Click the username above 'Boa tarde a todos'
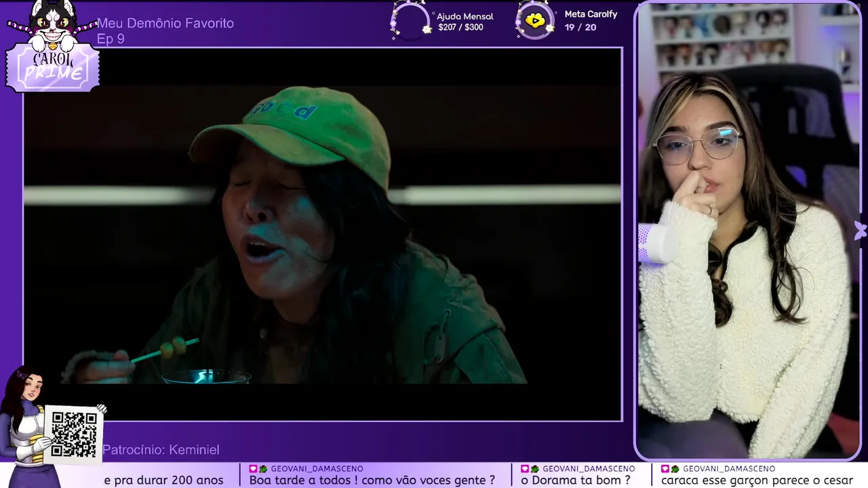The width and height of the screenshot is (868, 488). pyautogui.click(x=317, y=468)
